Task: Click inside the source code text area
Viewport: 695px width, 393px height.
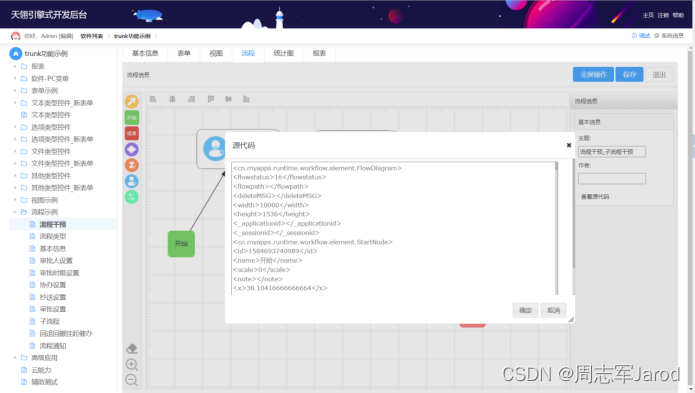Action: (393, 228)
